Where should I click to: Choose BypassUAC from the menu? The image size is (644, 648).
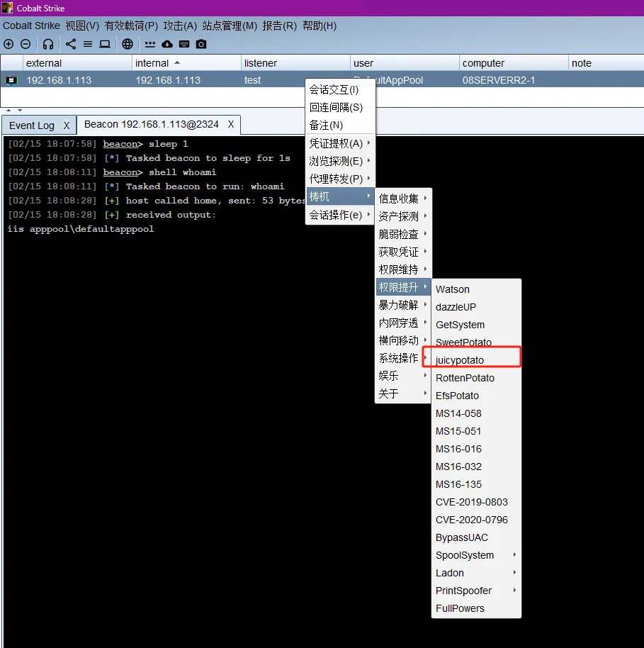click(476, 537)
